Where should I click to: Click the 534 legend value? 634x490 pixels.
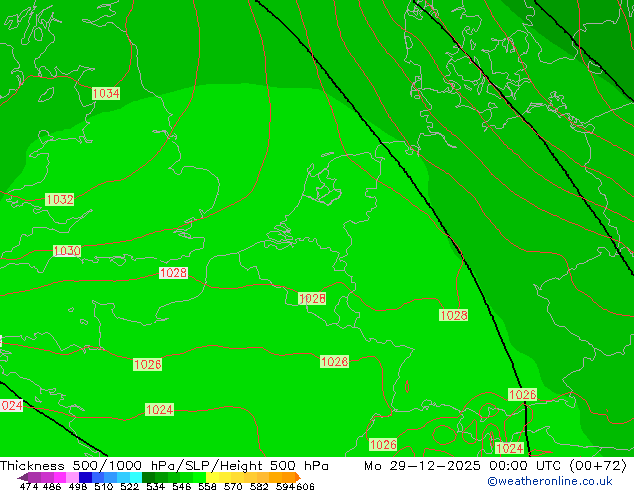pos(155,486)
